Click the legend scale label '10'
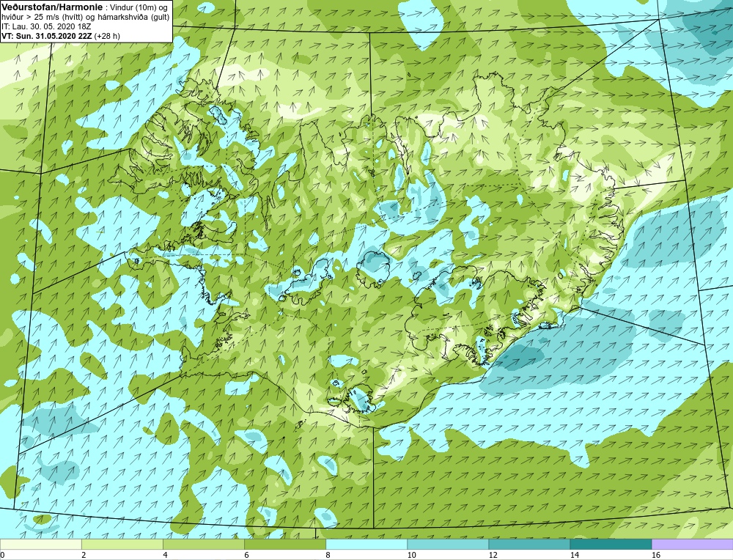The image size is (733, 560). click(411, 555)
